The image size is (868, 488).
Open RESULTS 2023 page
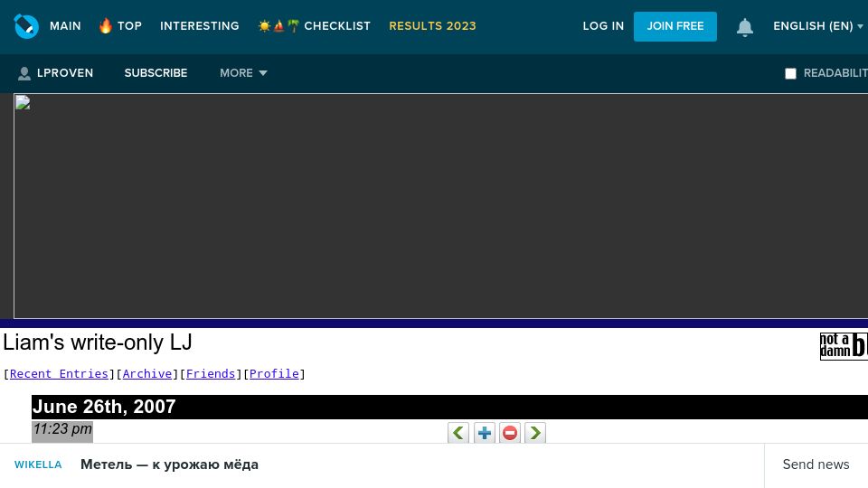tap(432, 26)
